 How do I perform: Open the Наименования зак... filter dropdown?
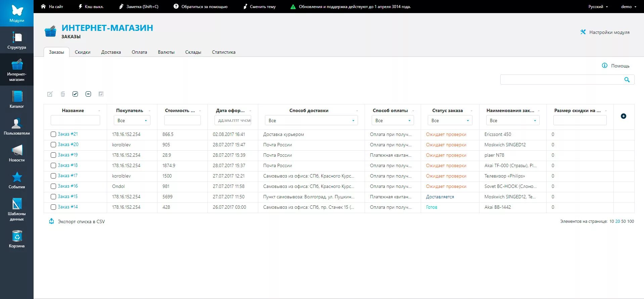513,120
